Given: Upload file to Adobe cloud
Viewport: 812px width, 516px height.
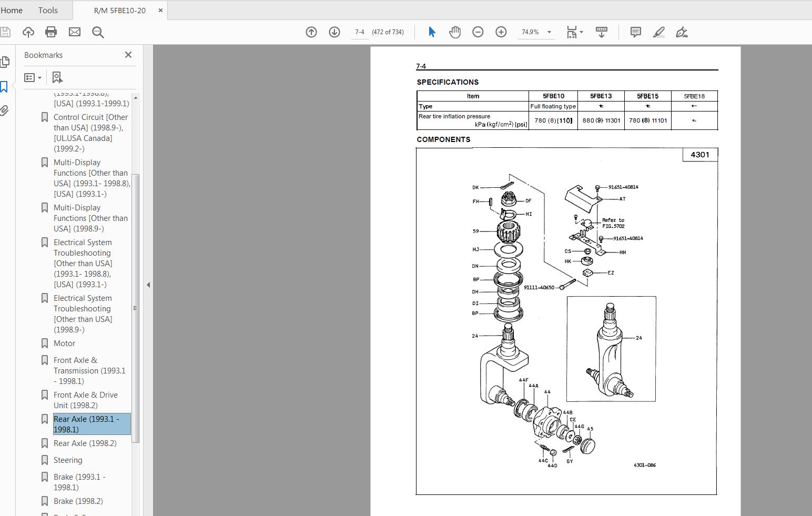Looking at the screenshot, I should 28,32.
